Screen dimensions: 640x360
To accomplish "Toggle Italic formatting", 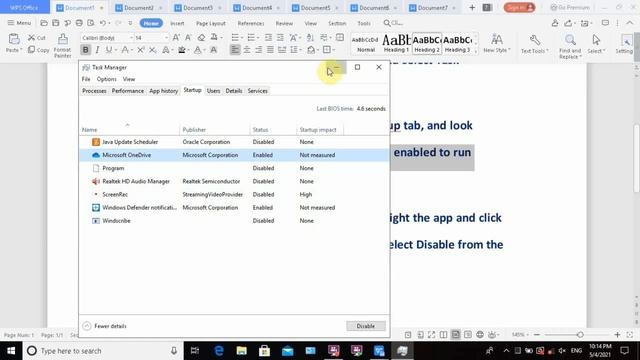I will [97, 50].
